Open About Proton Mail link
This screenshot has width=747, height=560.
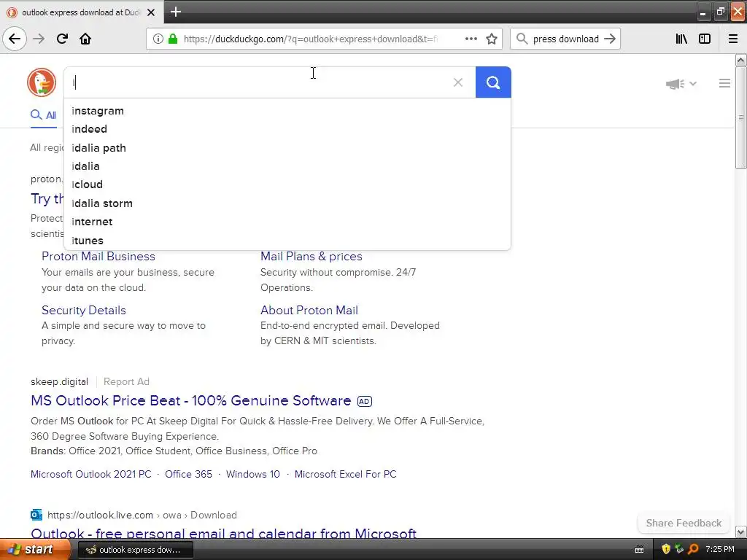pyautogui.click(x=309, y=310)
